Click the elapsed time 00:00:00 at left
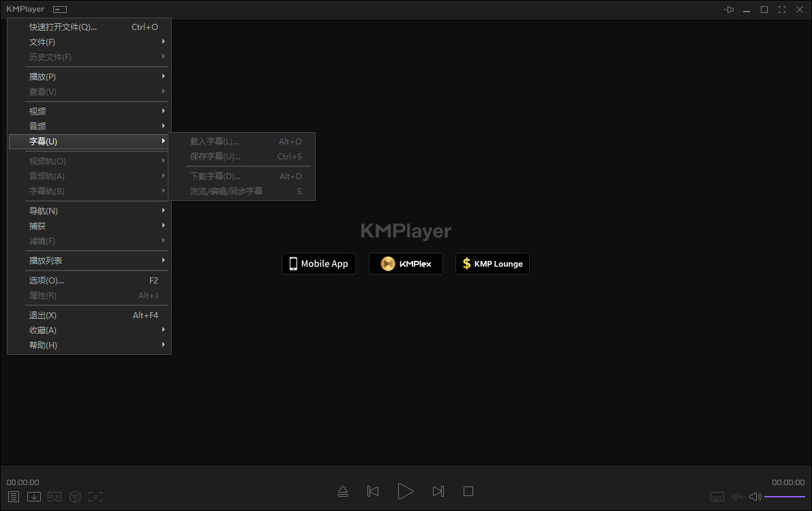The height and width of the screenshot is (511, 812). tap(22, 482)
